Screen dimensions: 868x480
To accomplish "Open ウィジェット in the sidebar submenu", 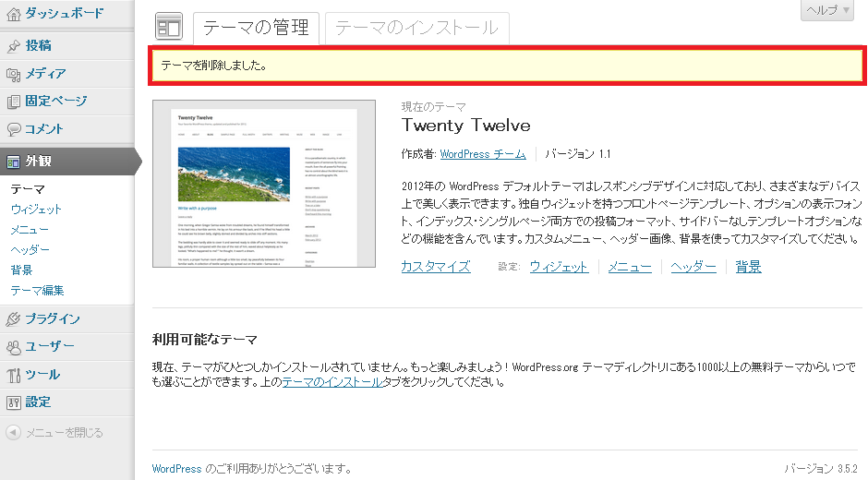I will click(x=37, y=210).
